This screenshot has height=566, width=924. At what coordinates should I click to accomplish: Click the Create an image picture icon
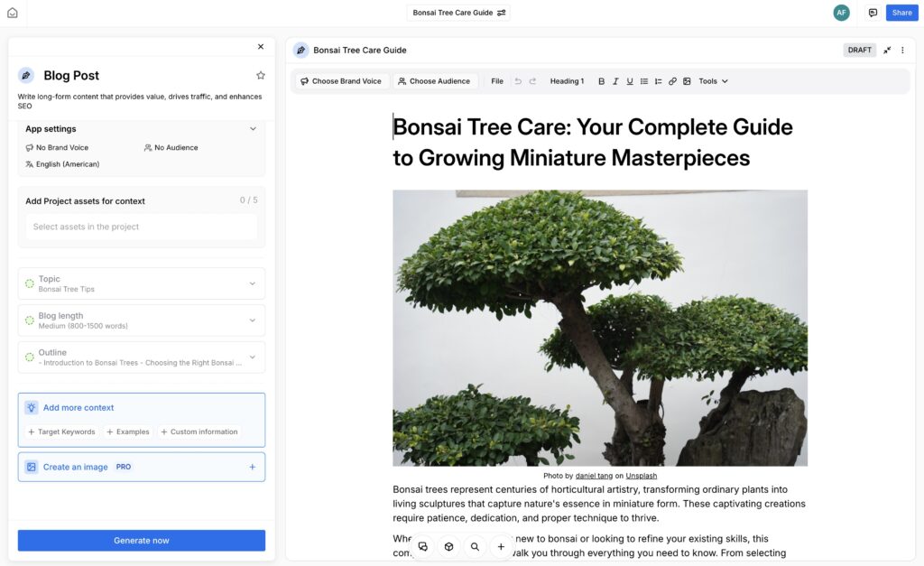point(32,467)
